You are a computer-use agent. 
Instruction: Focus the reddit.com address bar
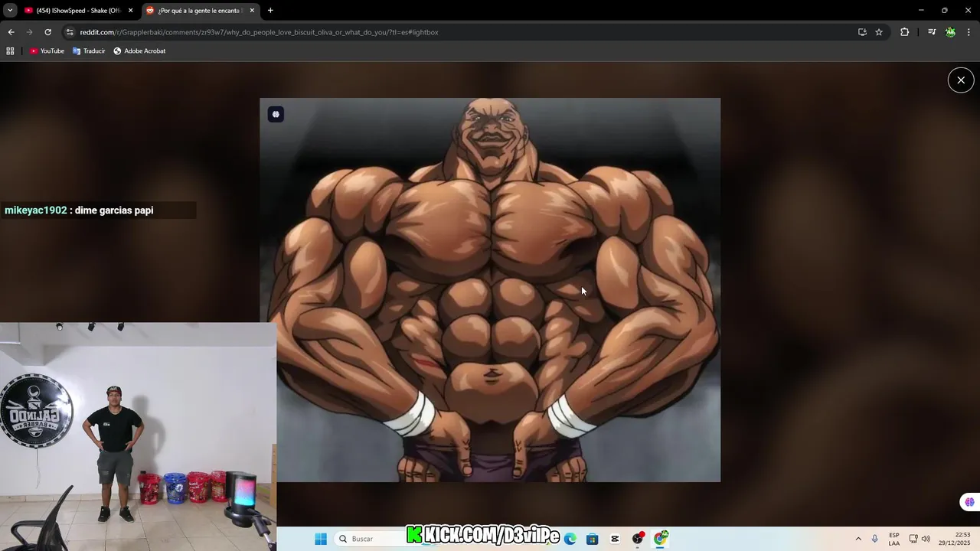(459, 32)
